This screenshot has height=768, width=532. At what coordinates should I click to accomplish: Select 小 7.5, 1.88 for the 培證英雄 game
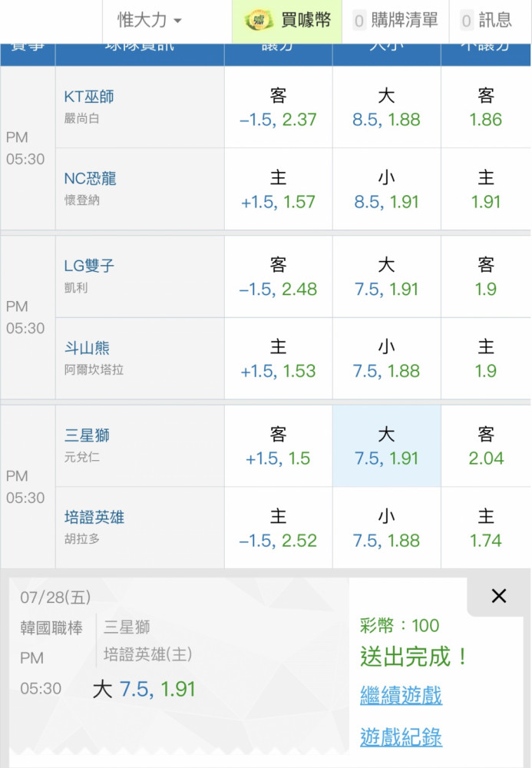[387, 528]
